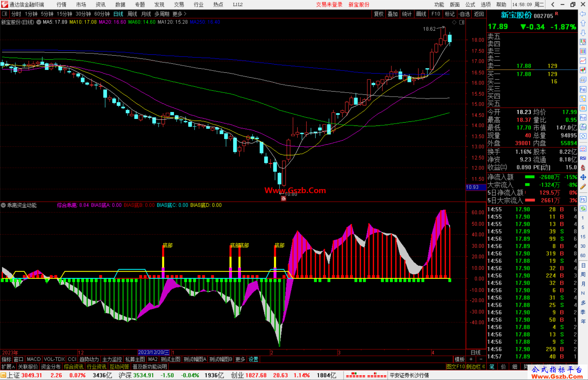This screenshot has height=380, width=588.
Task: Switch to the MACD indicator tab
Action: pos(34,359)
